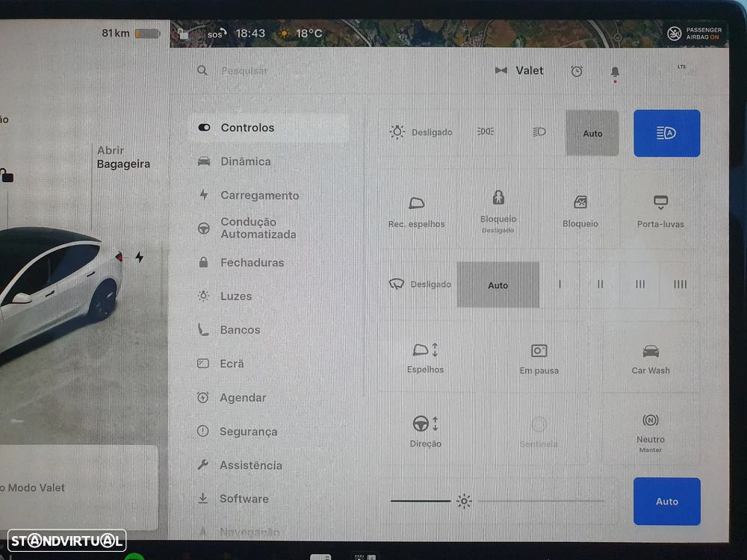The height and width of the screenshot is (560, 747).
Task: Toggle the blue auto high beam button
Action: (x=666, y=133)
